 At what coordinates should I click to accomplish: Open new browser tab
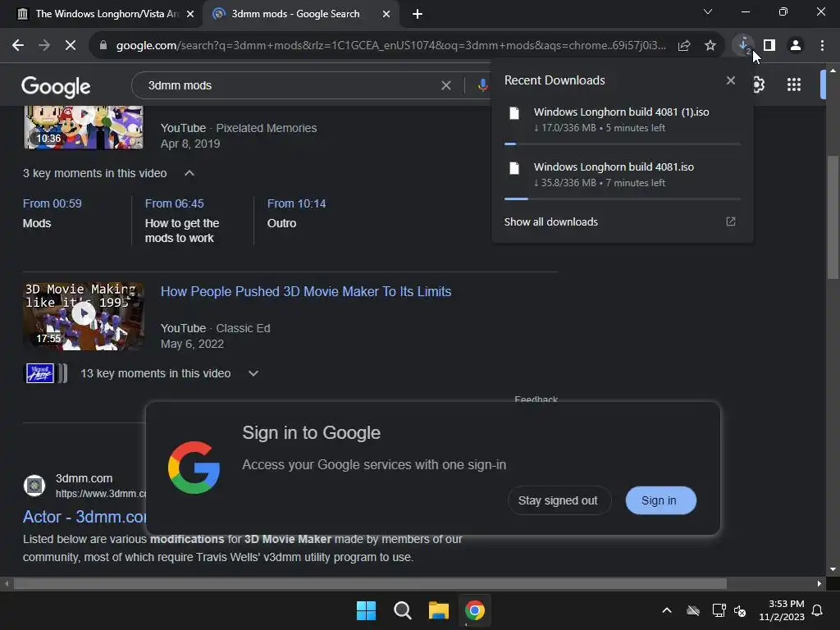(x=418, y=14)
